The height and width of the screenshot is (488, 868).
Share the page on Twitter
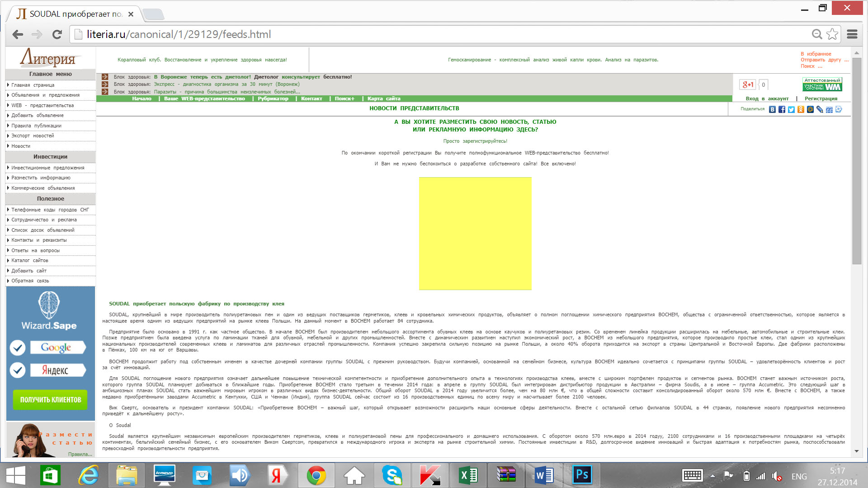click(x=791, y=109)
